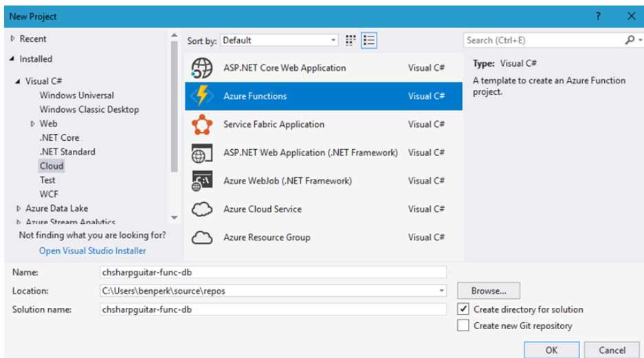The height and width of the screenshot is (358, 644).
Task: Click the Browse... button
Action: 489,291
